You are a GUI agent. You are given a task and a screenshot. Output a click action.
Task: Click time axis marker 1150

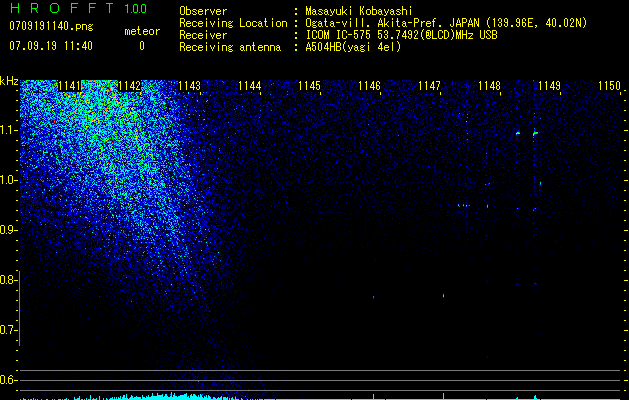tap(609, 86)
